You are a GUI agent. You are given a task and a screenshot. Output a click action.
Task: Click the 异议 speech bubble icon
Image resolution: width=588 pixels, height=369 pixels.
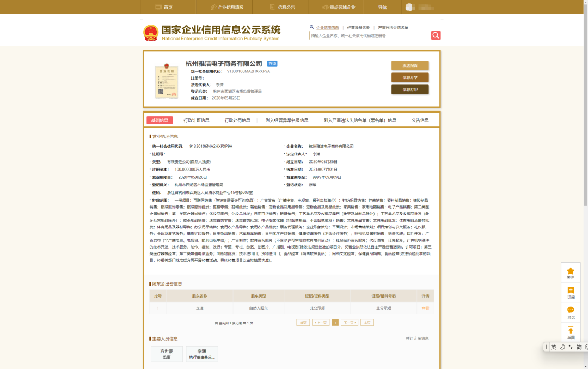pos(571,310)
